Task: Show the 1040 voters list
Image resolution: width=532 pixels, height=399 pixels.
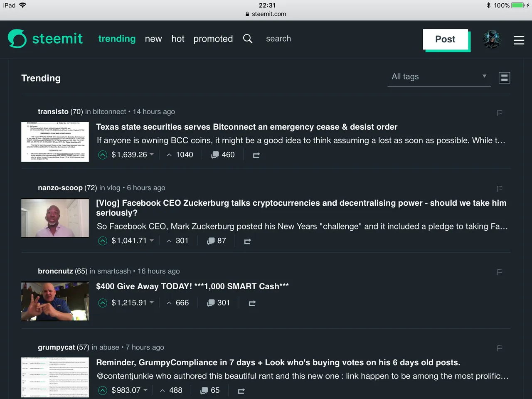Action: coord(180,155)
